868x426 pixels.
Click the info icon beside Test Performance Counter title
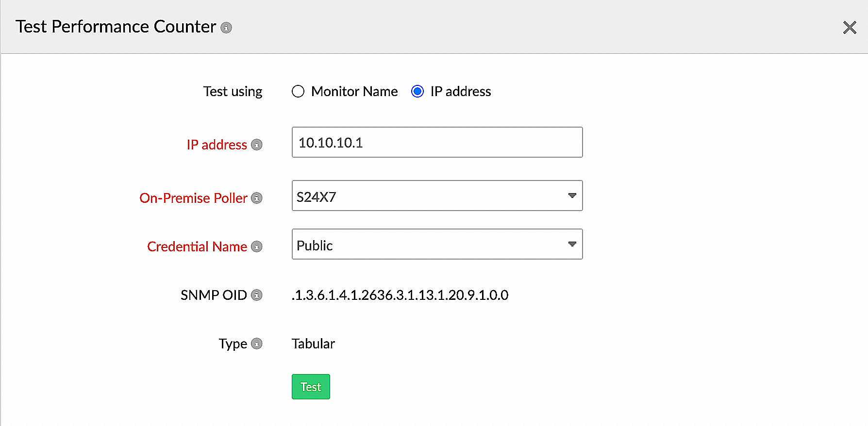point(226,28)
